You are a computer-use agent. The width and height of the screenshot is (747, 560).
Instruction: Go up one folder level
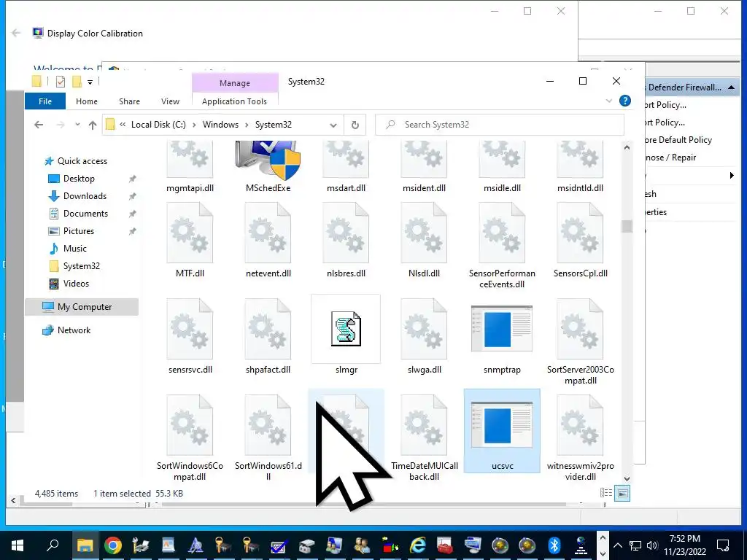pyautogui.click(x=93, y=125)
